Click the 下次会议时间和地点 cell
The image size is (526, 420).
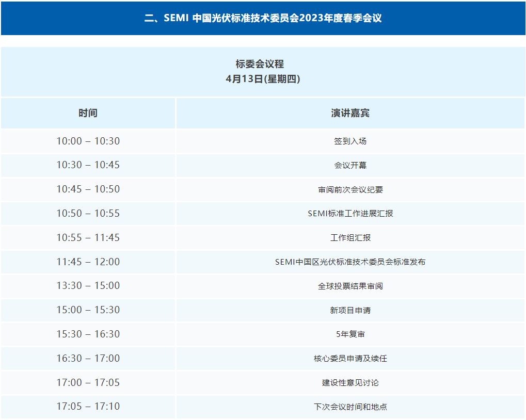point(350,407)
